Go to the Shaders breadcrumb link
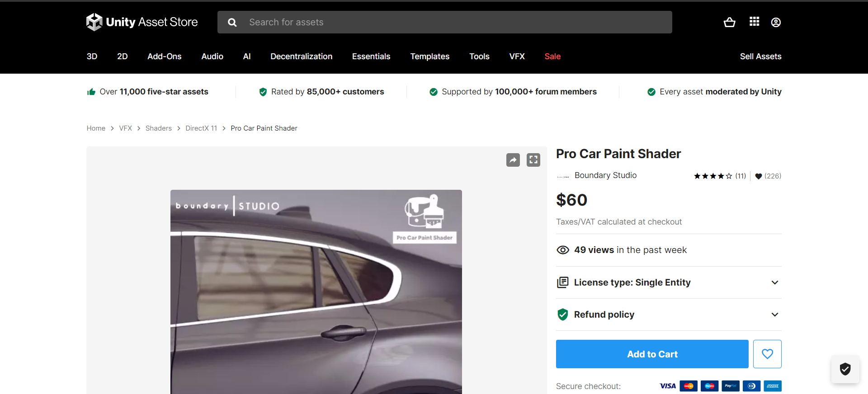 coord(158,128)
